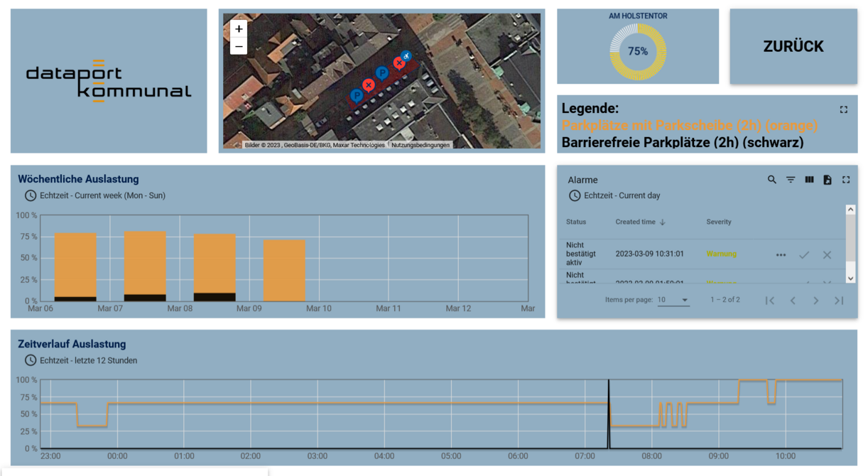Click the 75% occupancy donut gauge
The width and height of the screenshot is (868, 476).
point(638,51)
